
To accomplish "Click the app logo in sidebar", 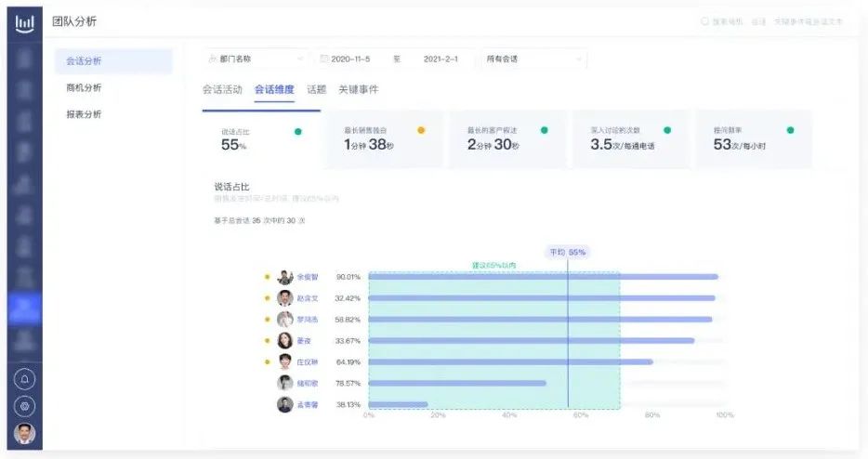I will [24, 23].
